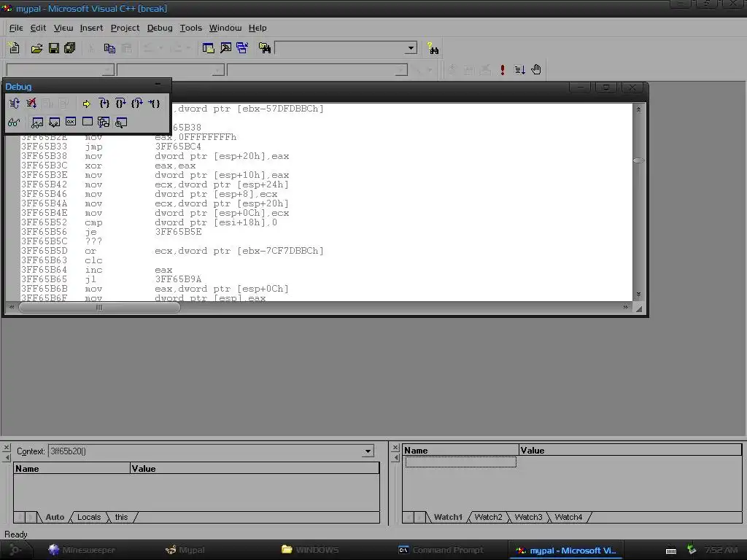747x560 pixels.
Task: Toggle the Memory window icon
Action: pyautogui.click(x=88, y=122)
